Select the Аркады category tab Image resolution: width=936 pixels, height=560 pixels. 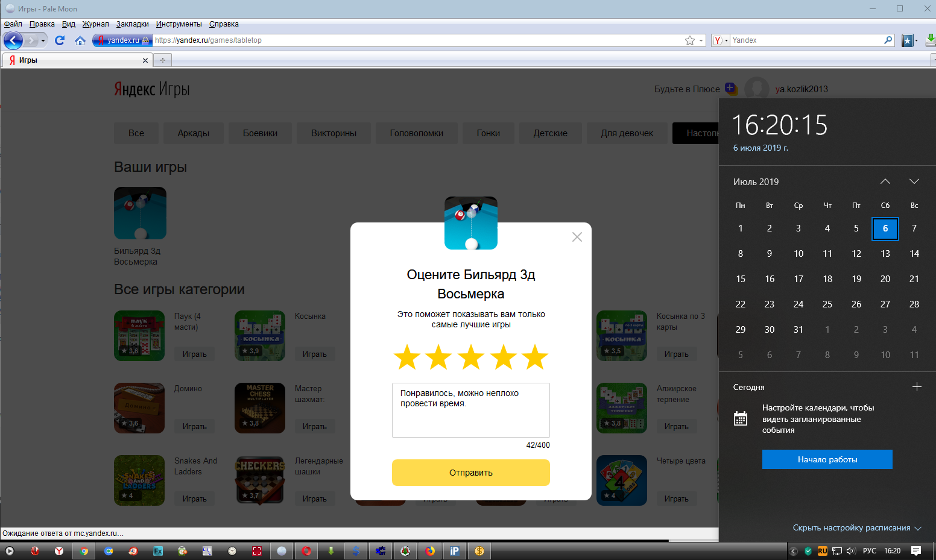coord(194,133)
